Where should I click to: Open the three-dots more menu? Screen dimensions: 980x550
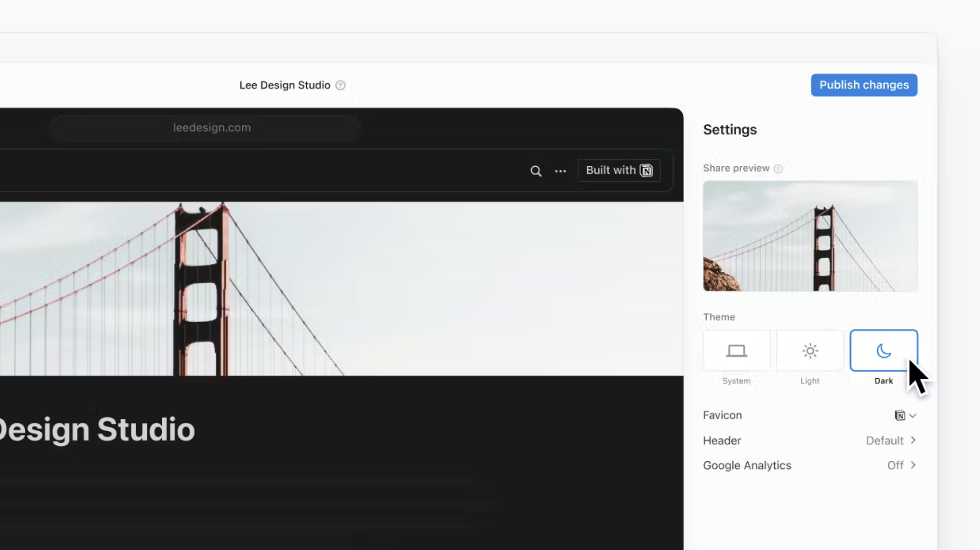[560, 171]
